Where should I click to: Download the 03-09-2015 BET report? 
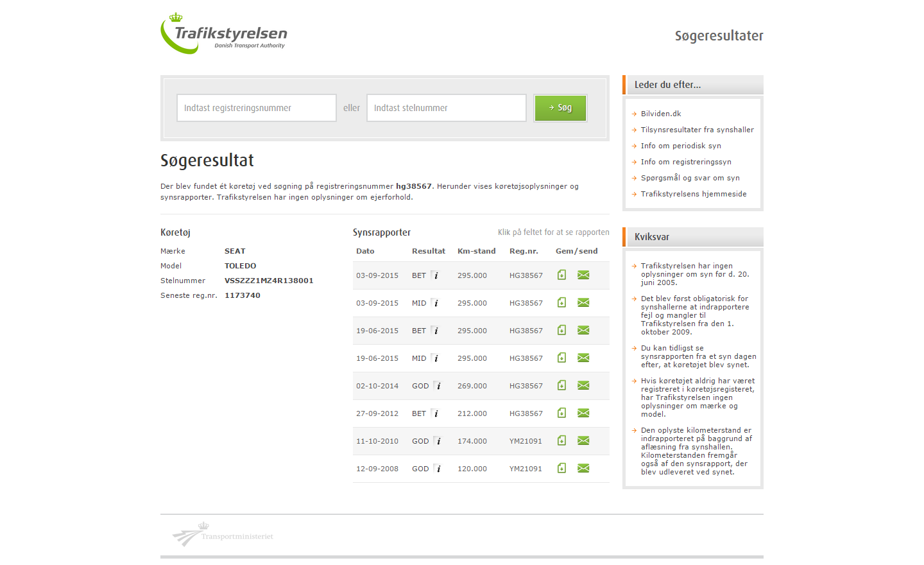(561, 275)
